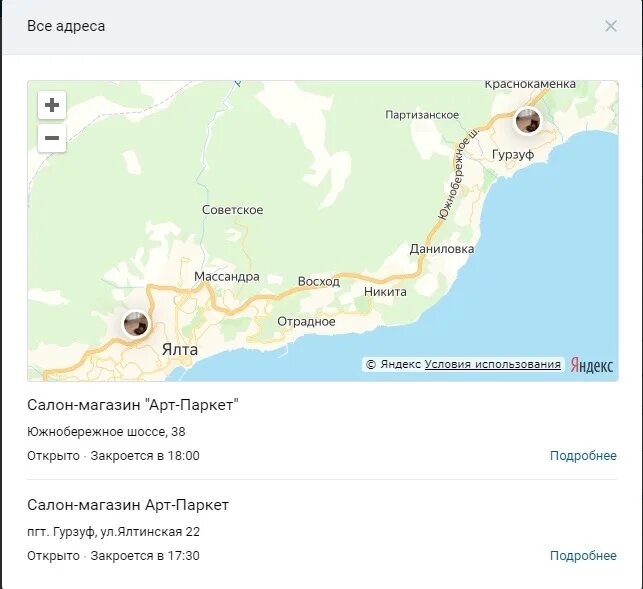Click address "пгт. Гурзуф, ул.Ялтинская 22"

pos(114,532)
